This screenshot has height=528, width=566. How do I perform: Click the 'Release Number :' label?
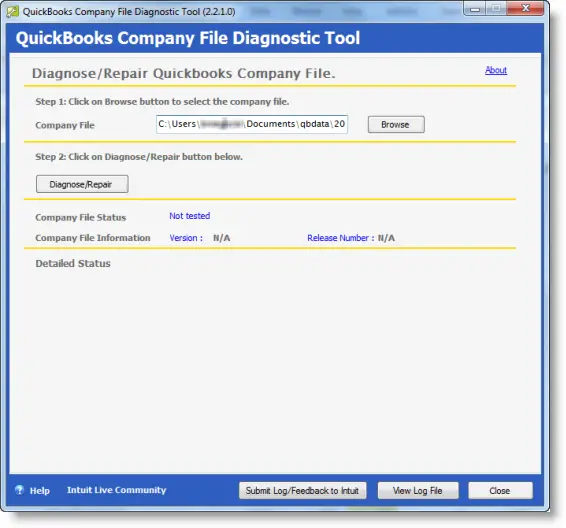point(341,238)
